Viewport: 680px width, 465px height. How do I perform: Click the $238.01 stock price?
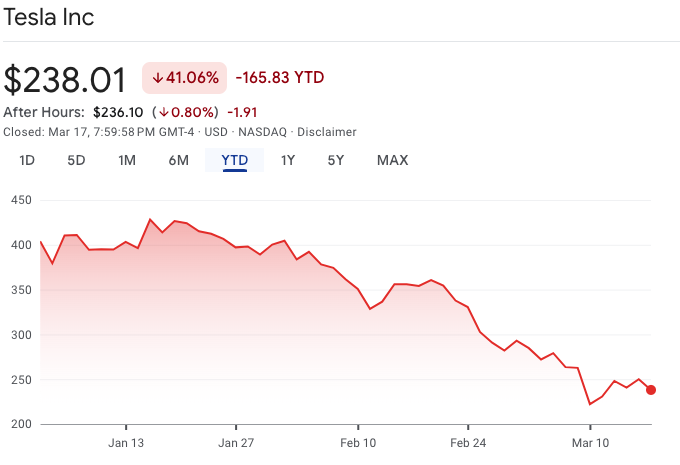65,79
